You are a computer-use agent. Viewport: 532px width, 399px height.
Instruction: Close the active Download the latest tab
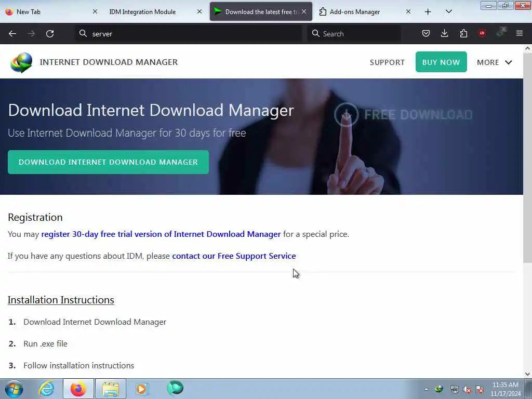pos(304,12)
